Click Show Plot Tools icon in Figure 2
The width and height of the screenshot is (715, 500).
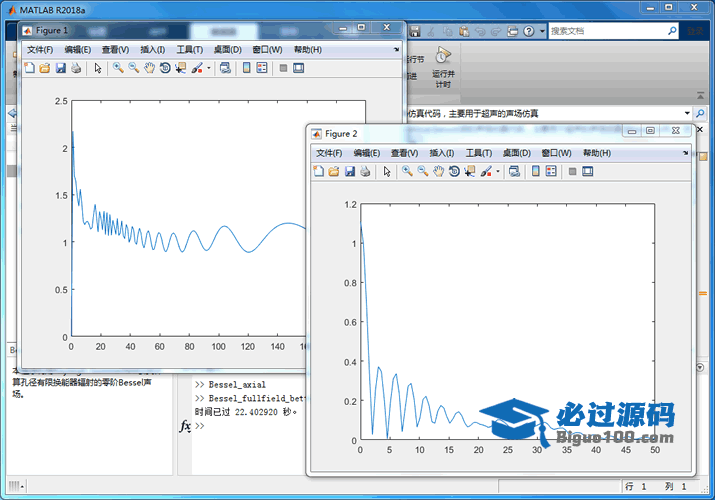[588, 171]
